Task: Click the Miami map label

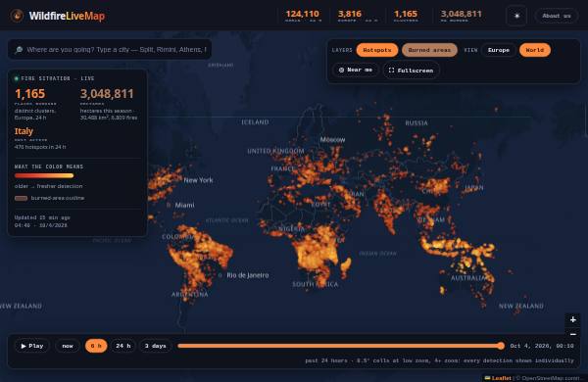Action: (x=184, y=205)
